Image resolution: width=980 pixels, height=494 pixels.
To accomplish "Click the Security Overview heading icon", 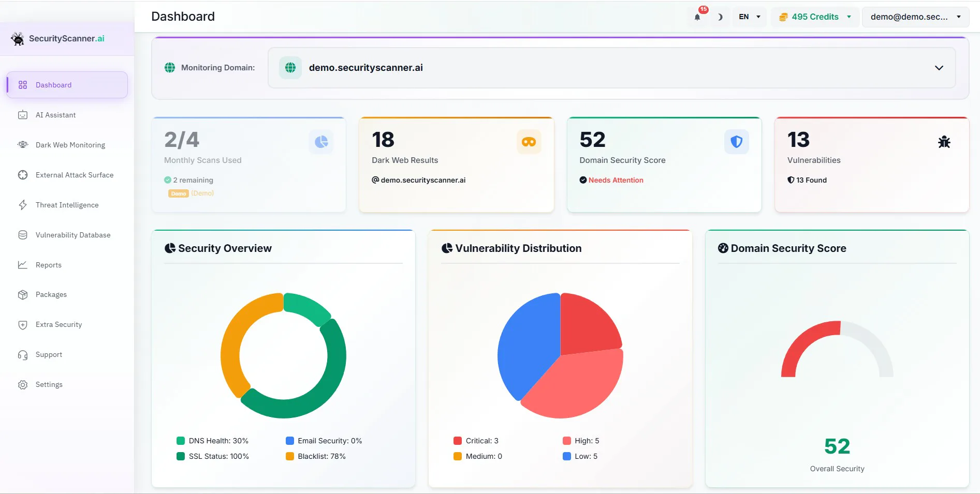I will 170,248.
